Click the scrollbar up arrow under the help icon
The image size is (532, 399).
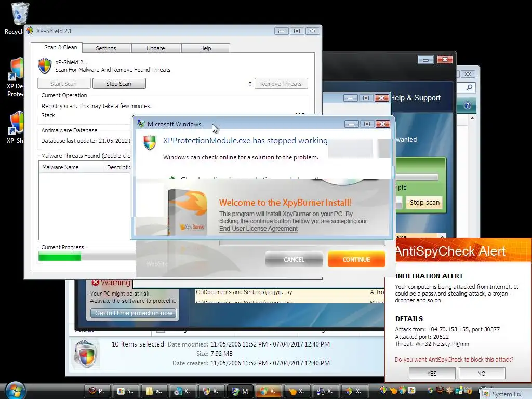click(472, 118)
